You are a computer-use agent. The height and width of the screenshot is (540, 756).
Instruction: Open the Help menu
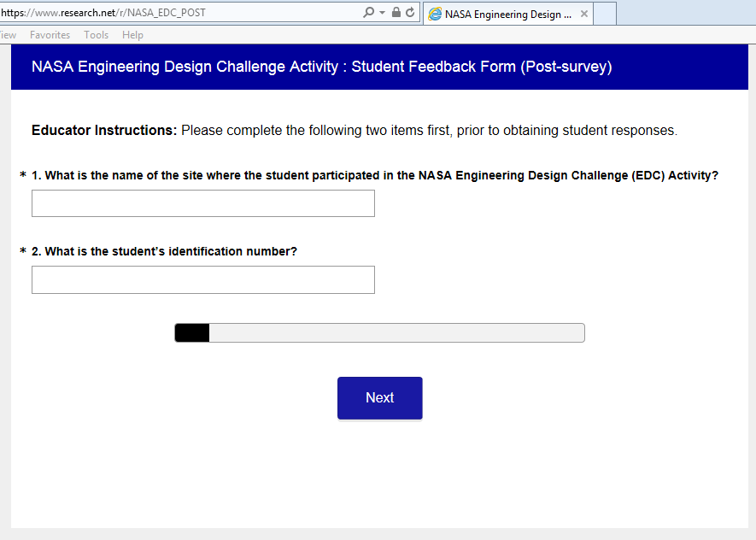[x=132, y=35]
